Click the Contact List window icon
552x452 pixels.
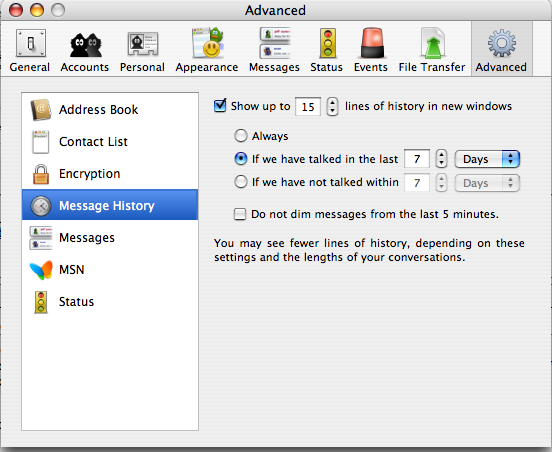click(x=40, y=142)
